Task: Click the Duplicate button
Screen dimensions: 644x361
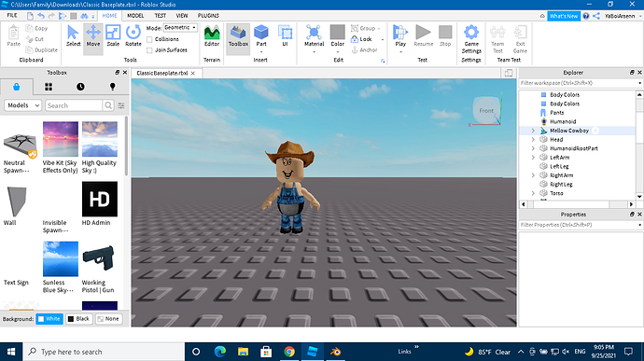Action: tap(41, 50)
